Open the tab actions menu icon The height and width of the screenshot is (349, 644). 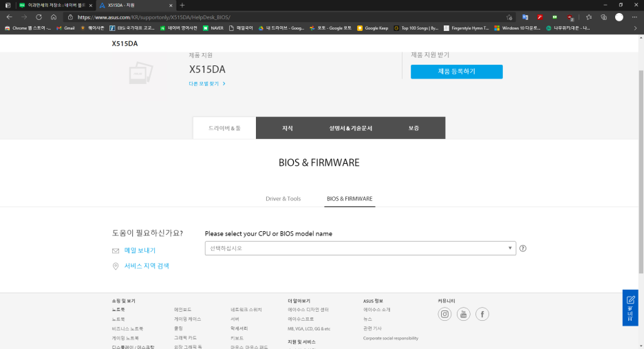pyautogui.click(x=8, y=6)
